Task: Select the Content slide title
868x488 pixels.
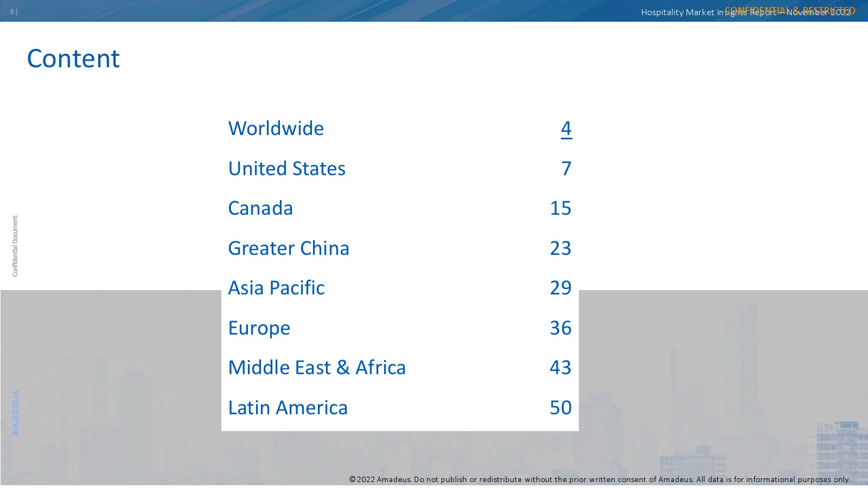Action: point(73,59)
